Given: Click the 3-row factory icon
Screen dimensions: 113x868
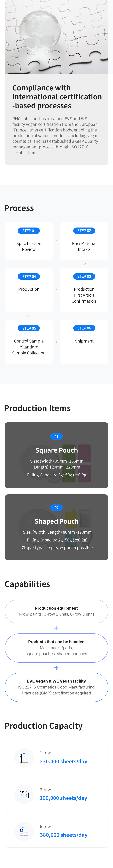Looking at the screenshot, I should tap(24, 795).
